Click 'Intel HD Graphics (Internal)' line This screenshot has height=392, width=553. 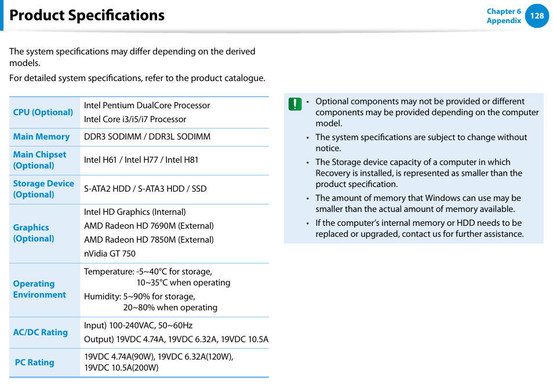coord(134,212)
